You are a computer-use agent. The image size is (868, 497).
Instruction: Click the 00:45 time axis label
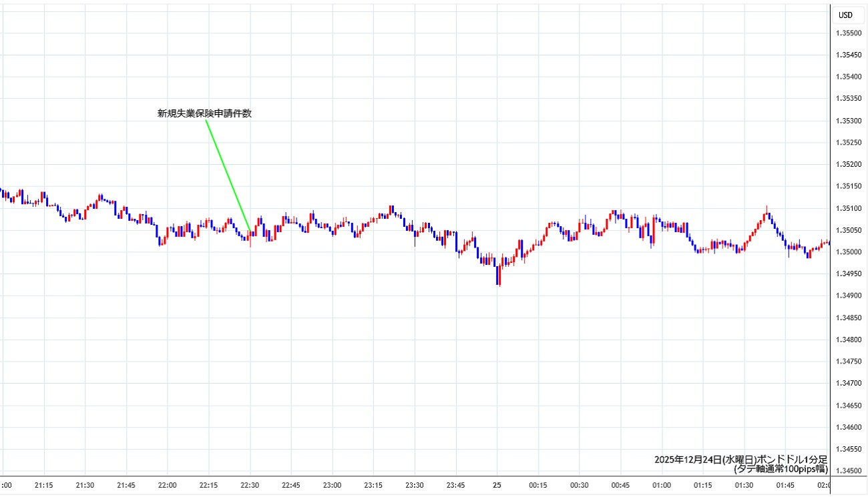[620, 485]
